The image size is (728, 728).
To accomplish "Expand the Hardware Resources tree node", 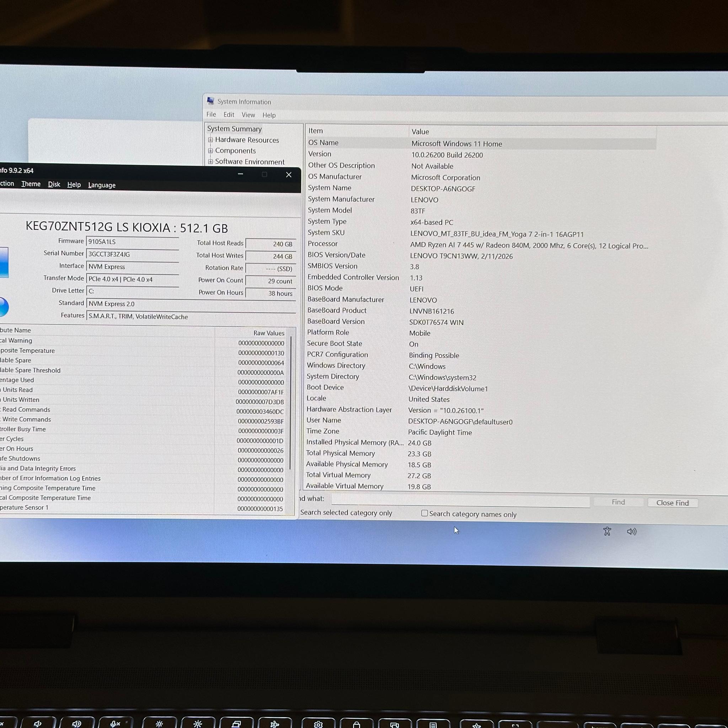I will (211, 140).
